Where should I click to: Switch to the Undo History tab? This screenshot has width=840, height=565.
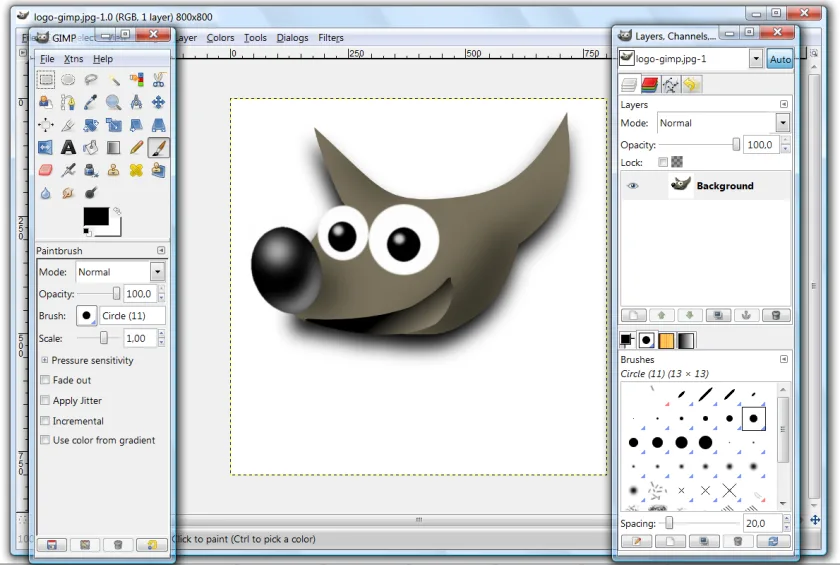pyautogui.click(x=692, y=85)
